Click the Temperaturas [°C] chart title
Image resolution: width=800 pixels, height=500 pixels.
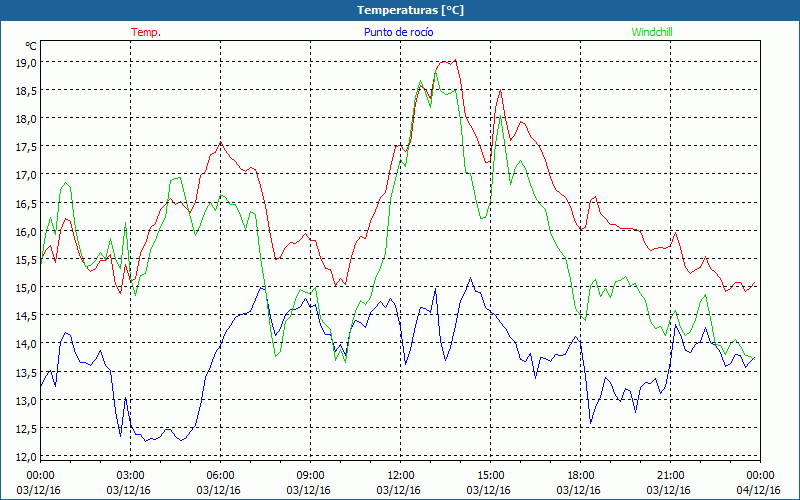pyautogui.click(x=410, y=10)
